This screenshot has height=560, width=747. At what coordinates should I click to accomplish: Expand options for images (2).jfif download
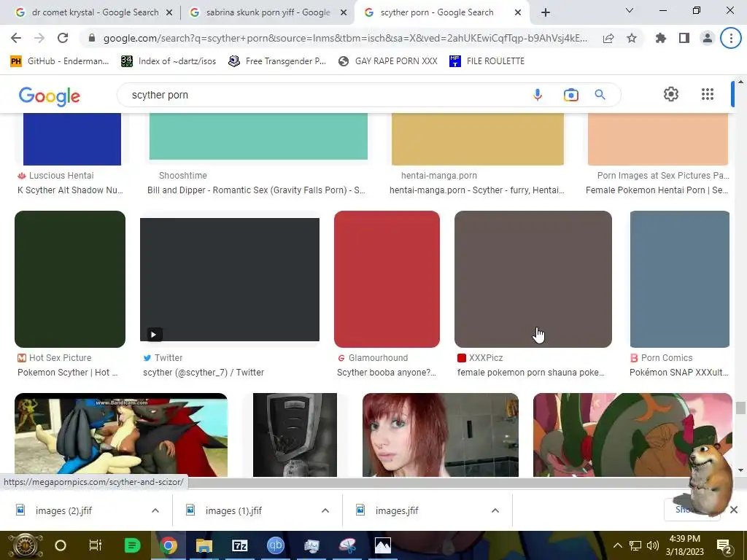point(155,510)
